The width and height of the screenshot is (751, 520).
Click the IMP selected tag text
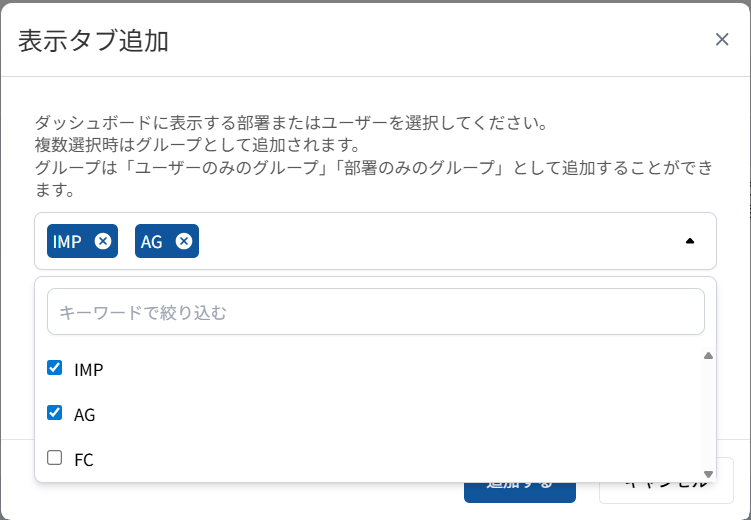pos(68,241)
